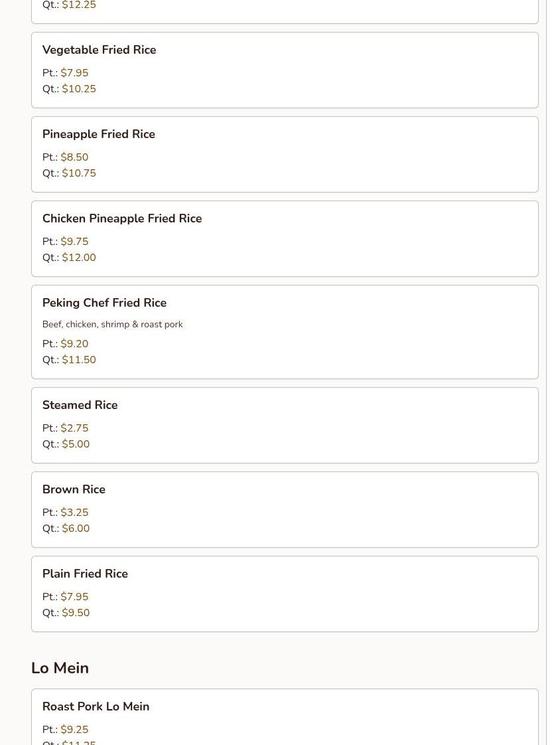Image resolution: width=560 pixels, height=745 pixels.
Task: Click the Lo Mein section heading
Action: (60, 668)
